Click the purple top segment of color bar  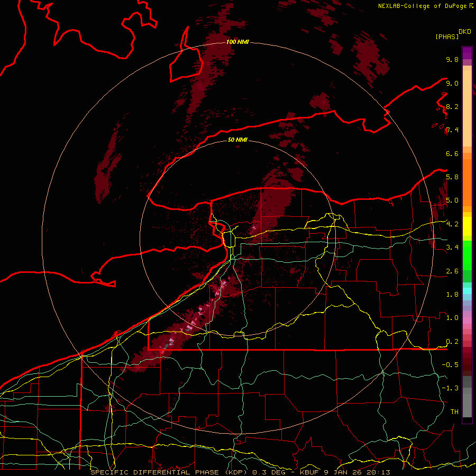pyautogui.click(x=467, y=53)
